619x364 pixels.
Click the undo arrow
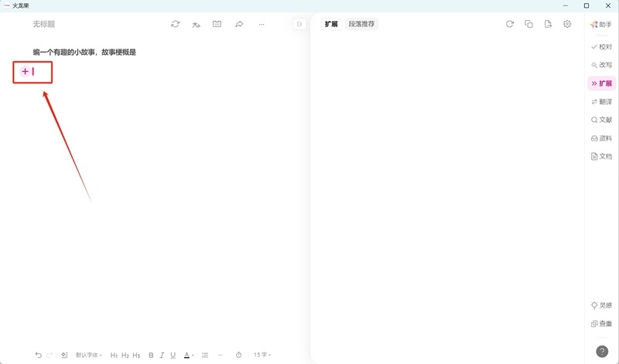click(x=38, y=355)
